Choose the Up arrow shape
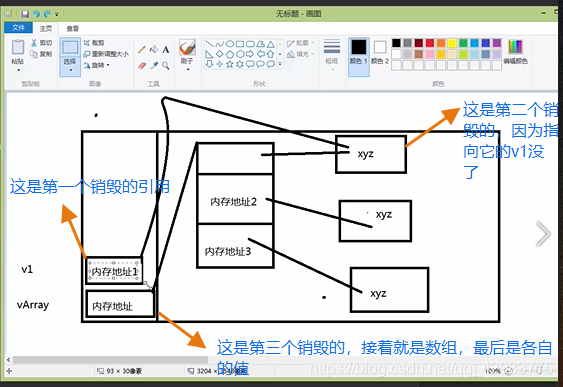 click(x=270, y=54)
